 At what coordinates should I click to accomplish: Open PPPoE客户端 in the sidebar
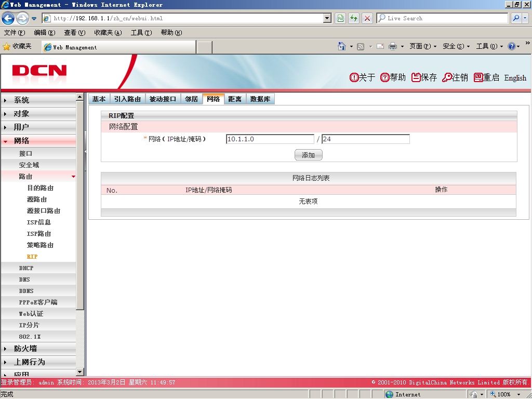click(38, 302)
